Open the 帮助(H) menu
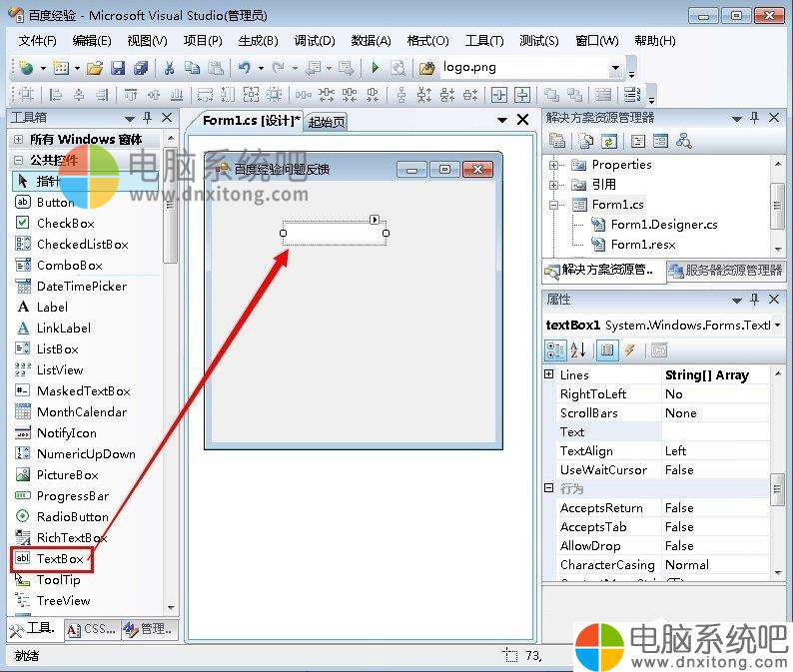This screenshot has height=672, width=793. 655,41
